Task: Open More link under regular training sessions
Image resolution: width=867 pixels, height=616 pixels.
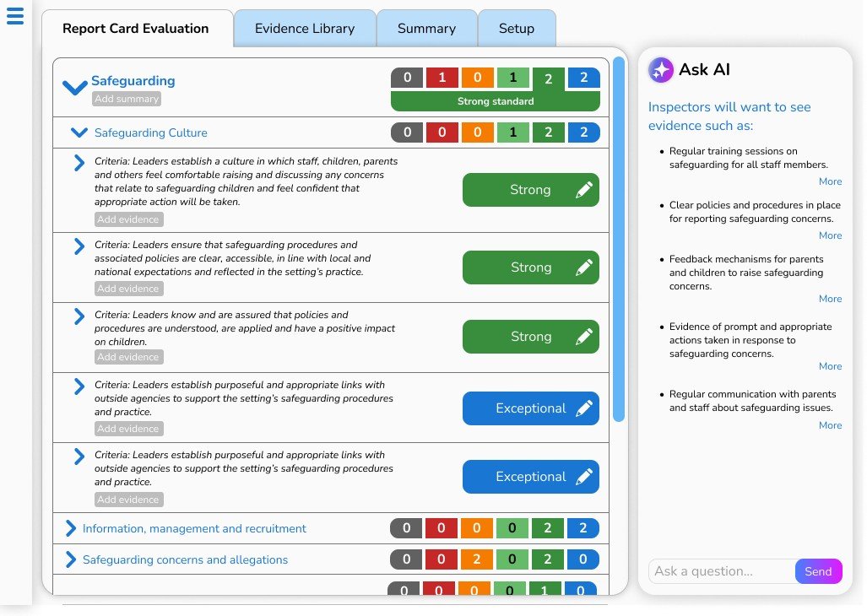Action: tap(830, 181)
